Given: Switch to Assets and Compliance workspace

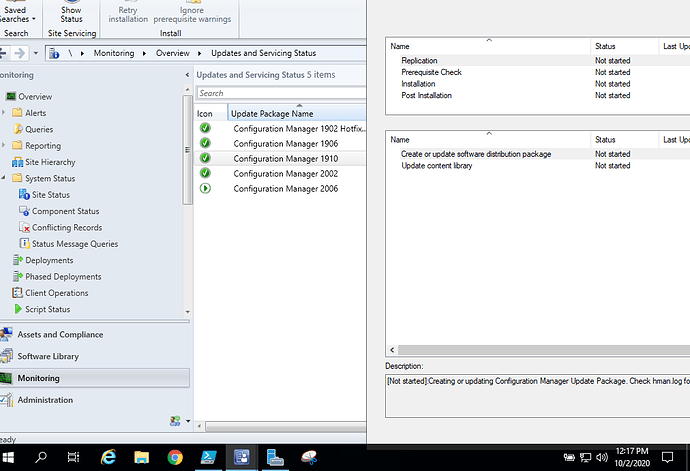Looking at the screenshot, I should click(95, 335).
